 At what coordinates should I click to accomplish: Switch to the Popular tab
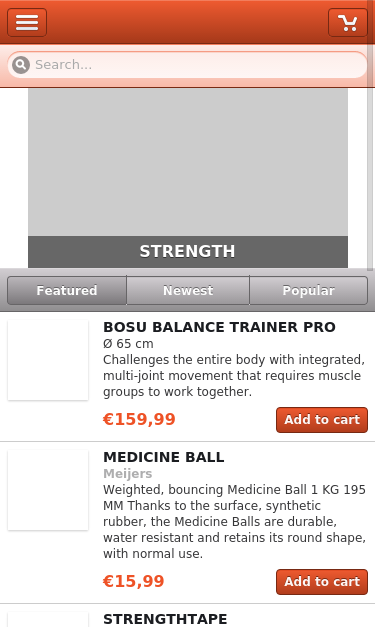click(x=308, y=290)
